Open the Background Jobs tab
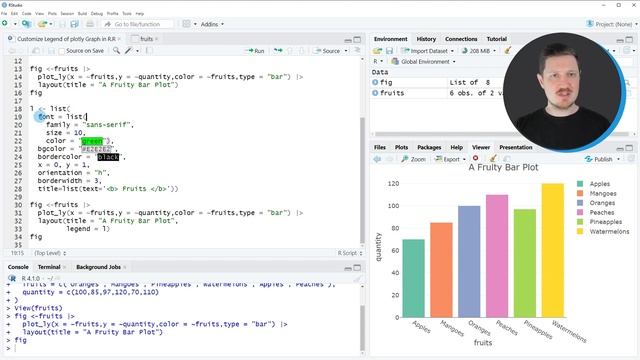The image size is (640, 360). [98, 267]
